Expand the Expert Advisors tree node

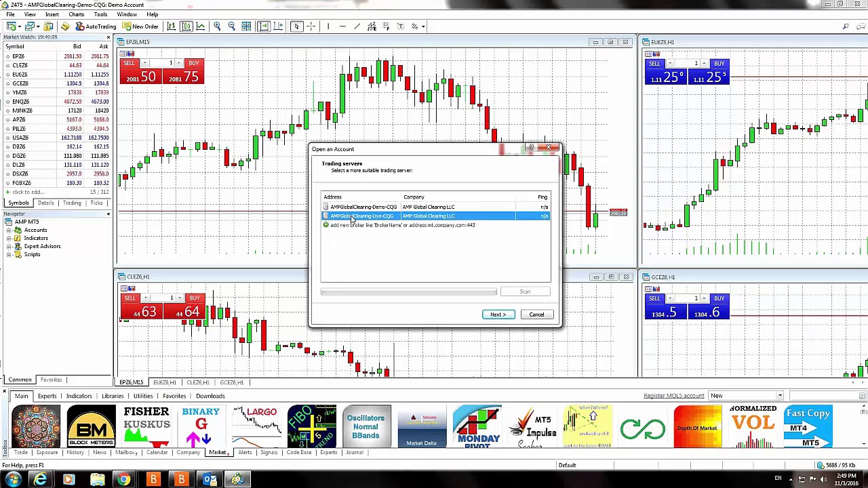(x=9, y=246)
